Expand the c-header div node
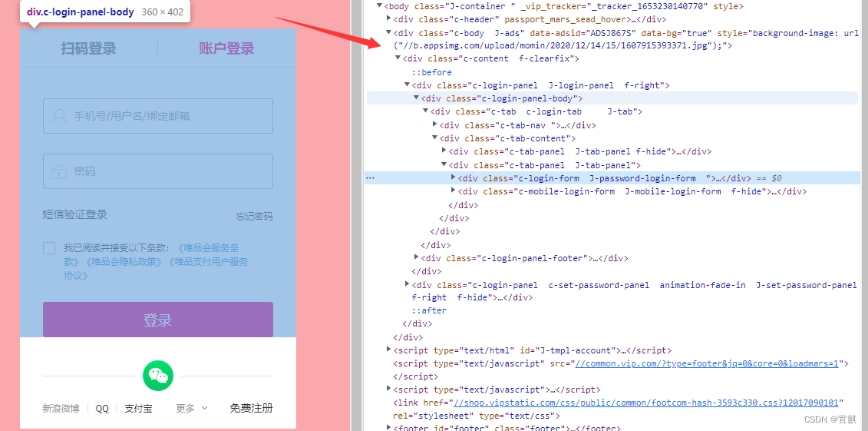The width and height of the screenshot is (868, 431). (x=388, y=19)
